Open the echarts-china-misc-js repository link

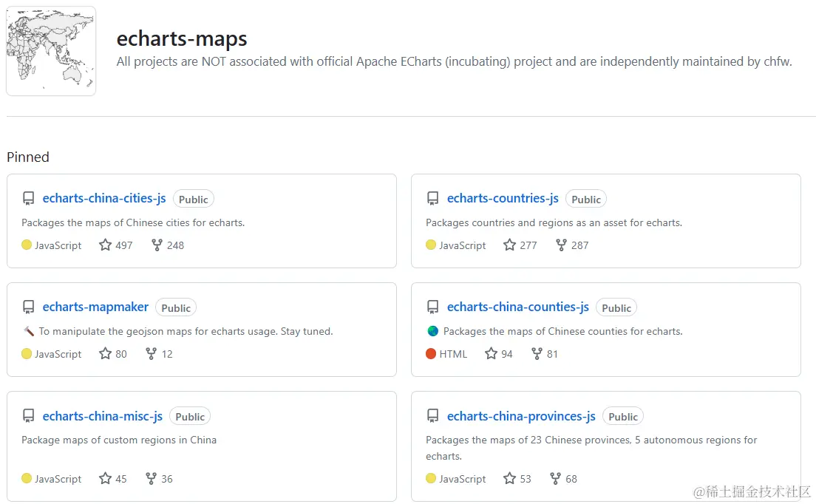tap(103, 416)
